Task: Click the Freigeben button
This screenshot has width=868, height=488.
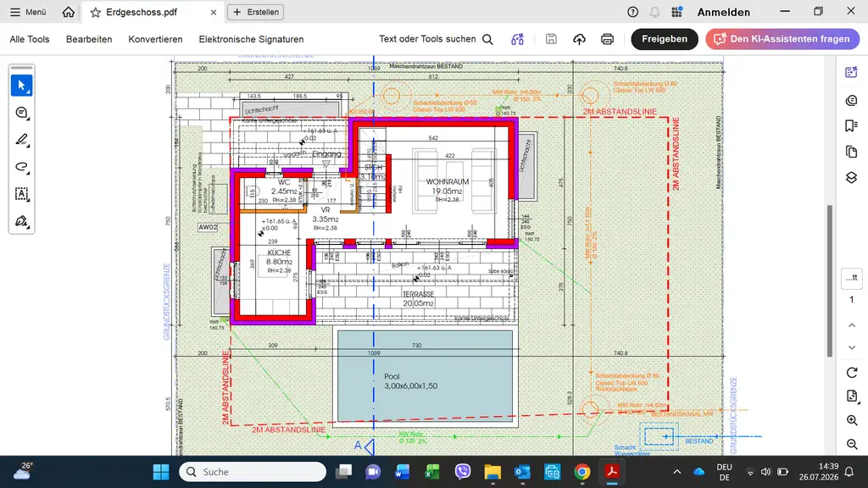Action: 665,39
